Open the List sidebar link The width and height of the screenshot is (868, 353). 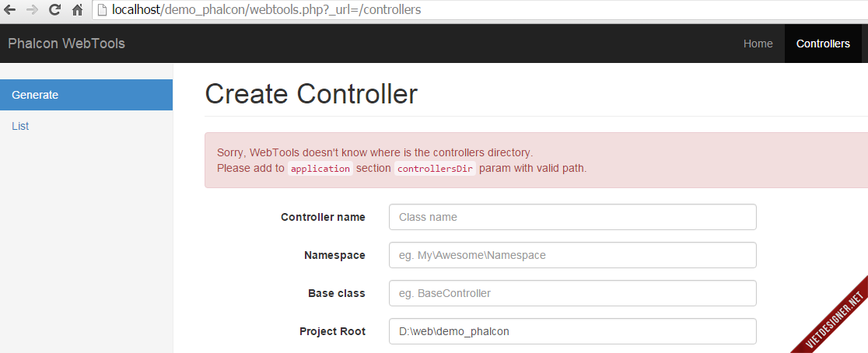21,126
